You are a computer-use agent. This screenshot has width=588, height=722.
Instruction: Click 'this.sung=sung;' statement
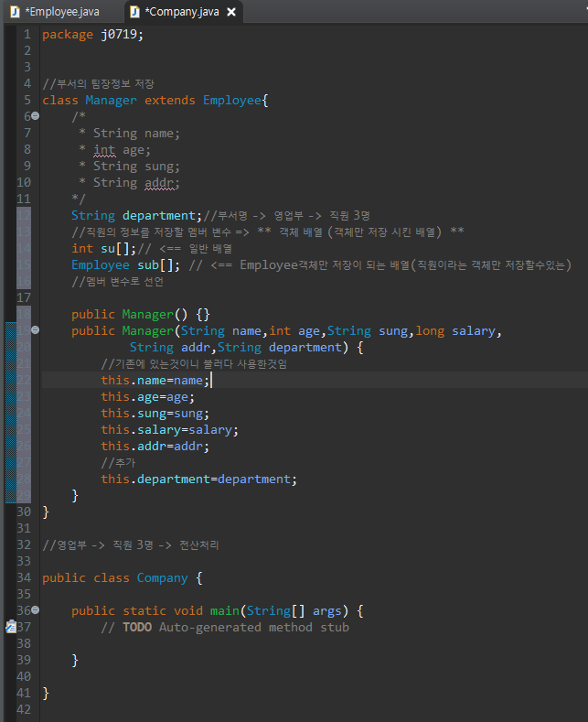pos(155,414)
